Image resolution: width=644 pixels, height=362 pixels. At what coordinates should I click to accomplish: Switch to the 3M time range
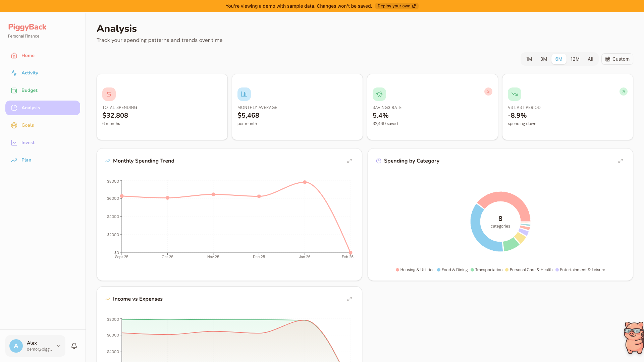[544, 59]
